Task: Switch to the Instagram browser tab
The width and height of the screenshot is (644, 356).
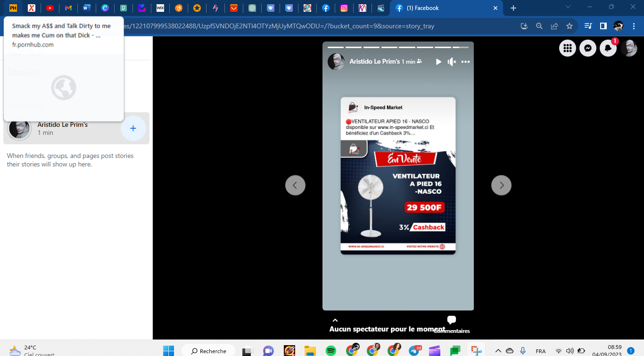Action: point(344,8)
